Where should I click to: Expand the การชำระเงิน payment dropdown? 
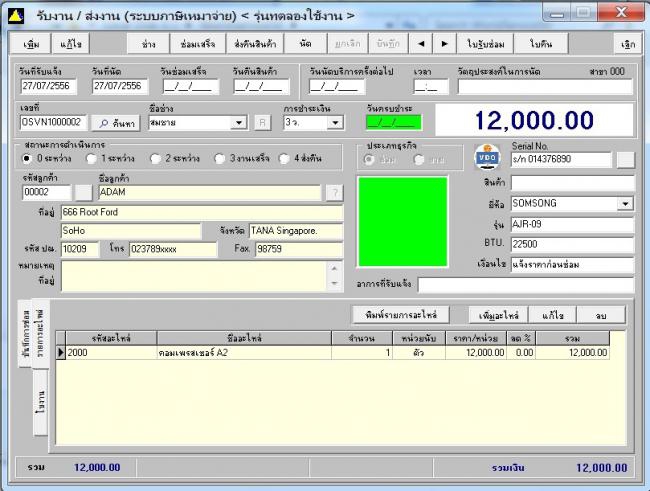(336, 122)
